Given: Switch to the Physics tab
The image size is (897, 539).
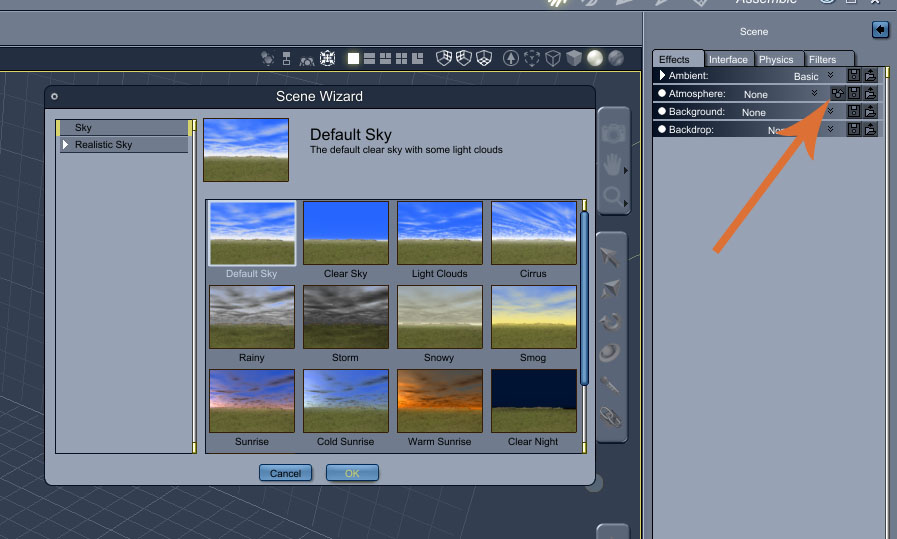Looking at the screenshot, I should (776, 59).
